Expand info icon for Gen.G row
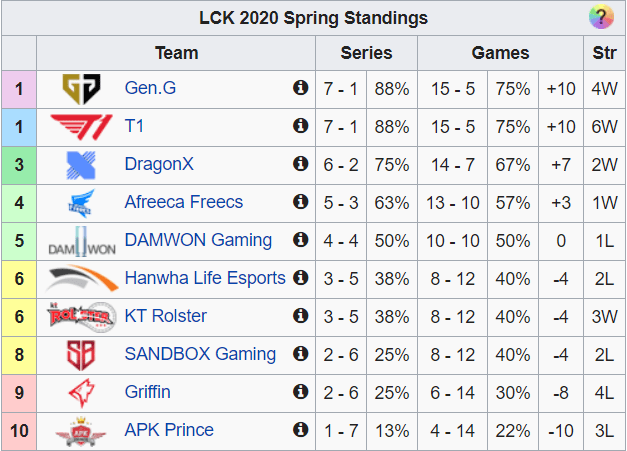This screenshot has height=451, width=627. click(x=300, y=88)
